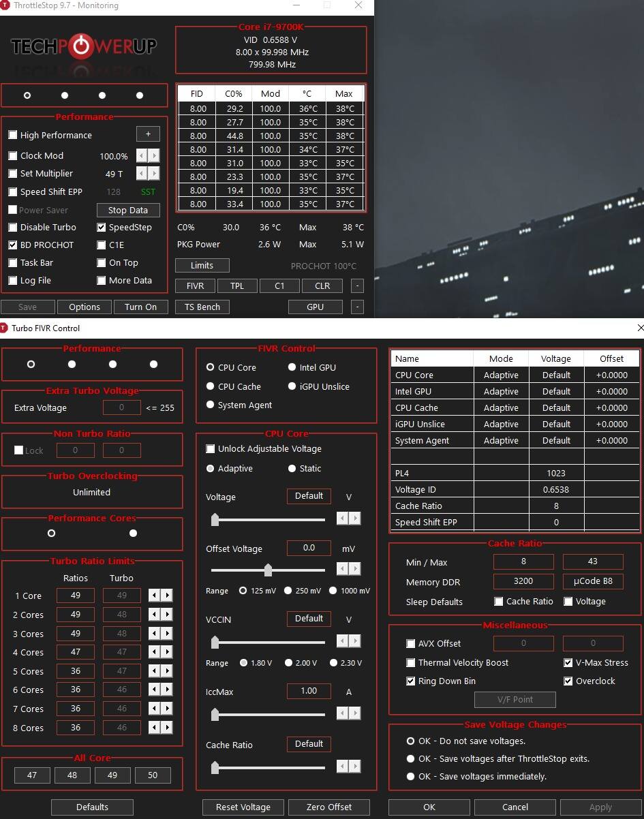644x819 pixels.
Task: Select CPU Cache in FIVR Control
Action: (210, 386)
